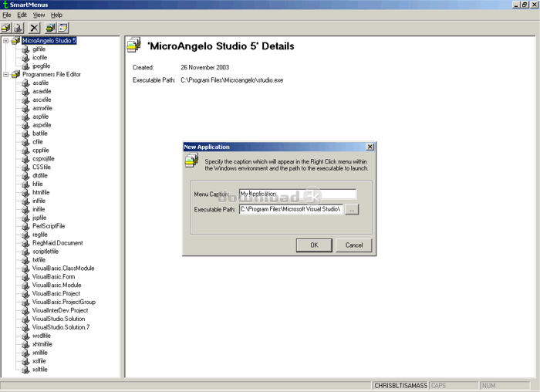Click the fifth toolbar icon showing a window
This screenshot has width=540, height=392.
(62, 28)
